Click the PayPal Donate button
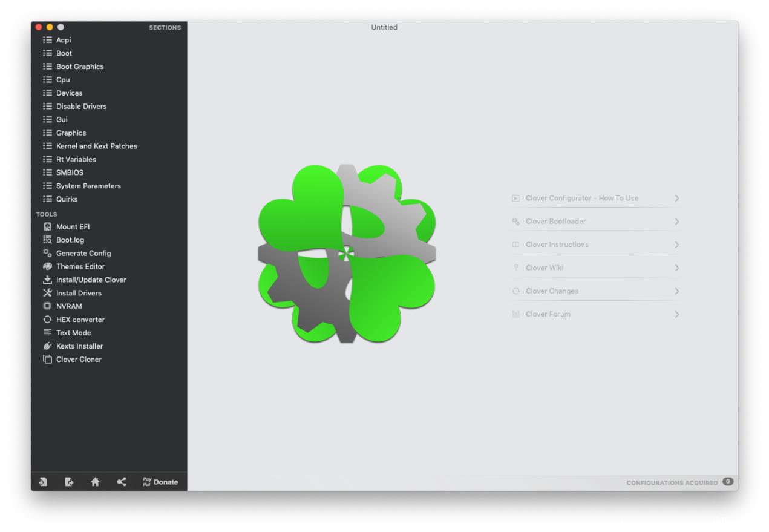The image size is (769, 532). pos(160,482)
